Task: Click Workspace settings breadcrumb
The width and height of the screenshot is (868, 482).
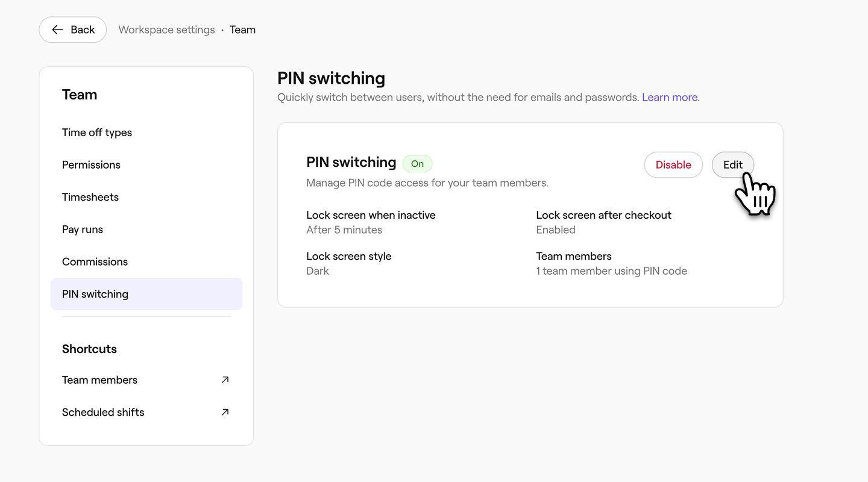Action: pyautogui.click(x=166, y=30)
